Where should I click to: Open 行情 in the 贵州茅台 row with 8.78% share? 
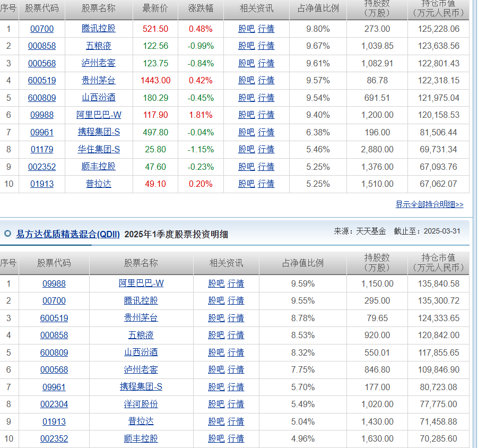pos(236,318)
